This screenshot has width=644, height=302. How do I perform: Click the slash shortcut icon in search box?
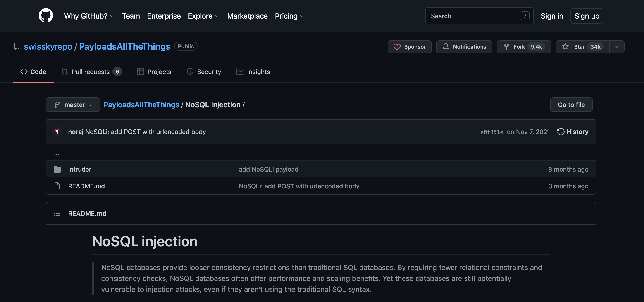tap(525, 16)
